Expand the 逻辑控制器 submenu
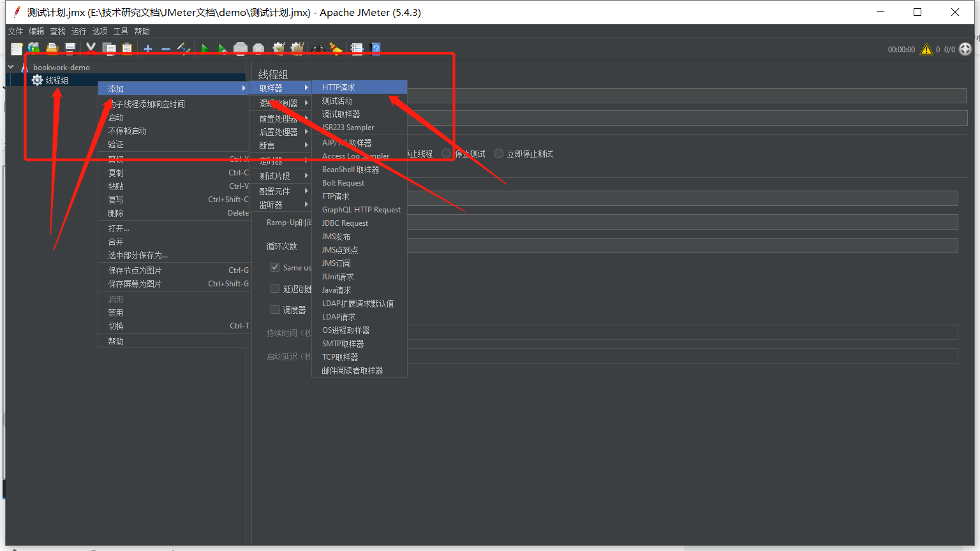The image size is (980, 551). click(281, 103)
